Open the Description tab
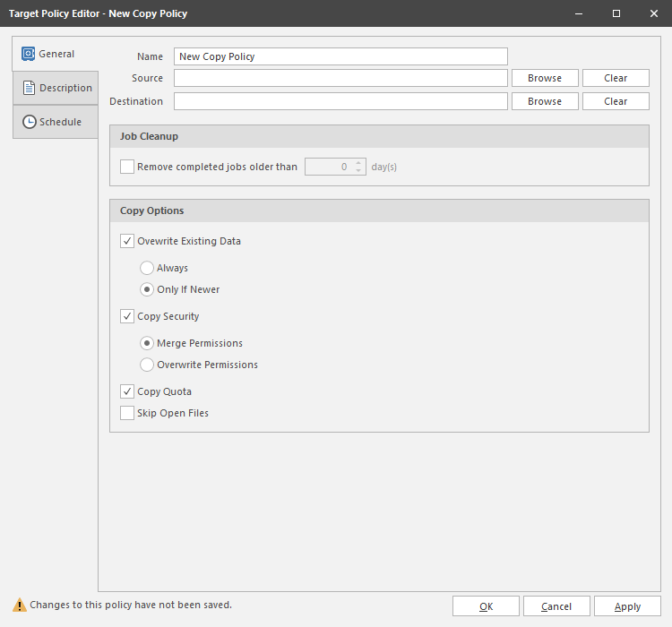Viewport: 672px width, 627px height. 56,88
